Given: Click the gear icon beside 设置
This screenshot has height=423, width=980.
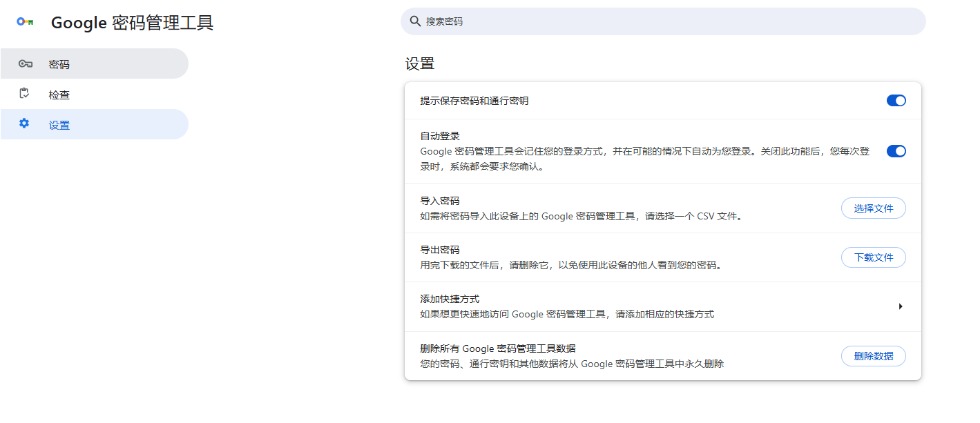Looking at the screenshot, I should (x=24, y=124).
